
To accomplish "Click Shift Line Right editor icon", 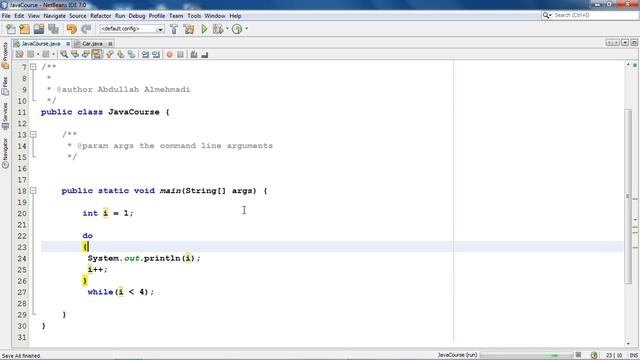I will pos(156,54).
